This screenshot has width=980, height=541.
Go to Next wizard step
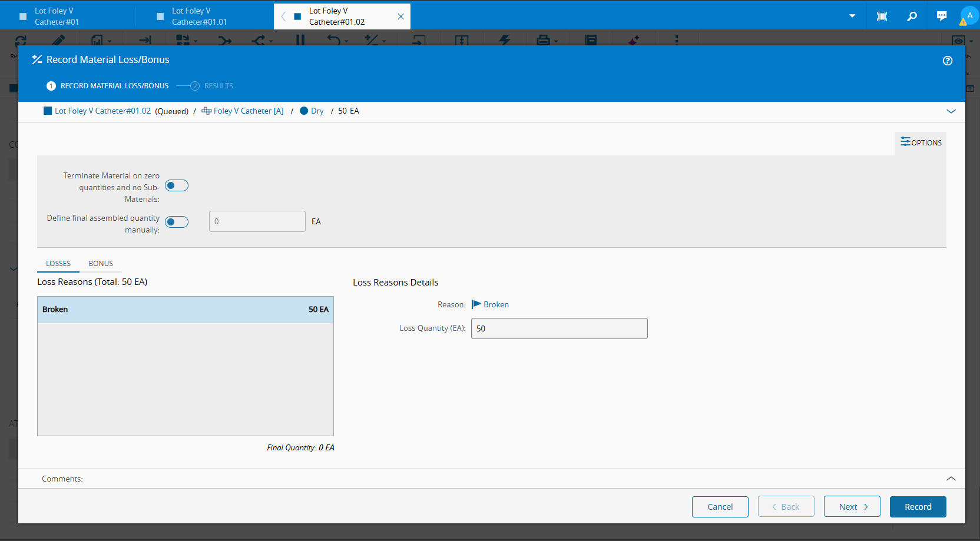pyautogui.click(x=852, y=507)
